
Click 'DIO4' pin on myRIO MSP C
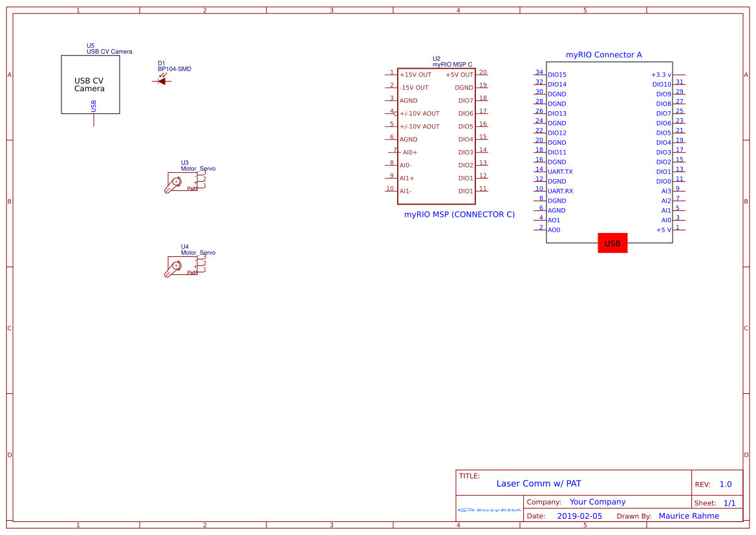coord(466,140)
